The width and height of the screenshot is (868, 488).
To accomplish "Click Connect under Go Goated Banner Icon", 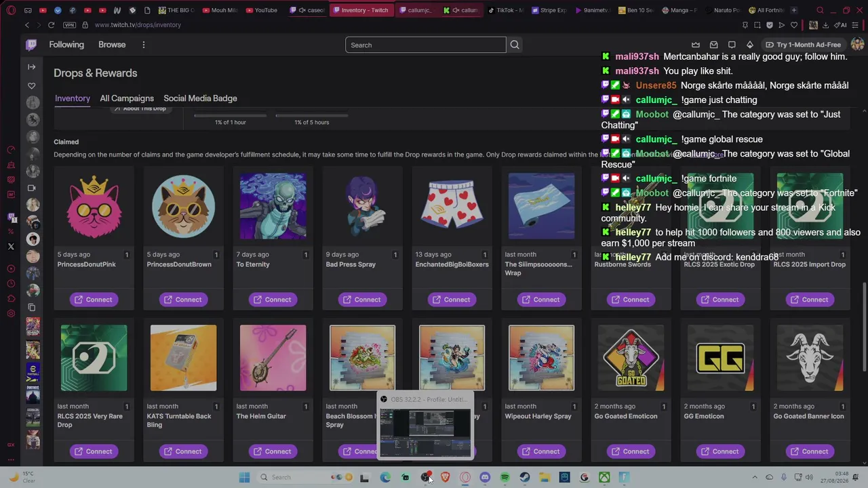I will 810,451.
